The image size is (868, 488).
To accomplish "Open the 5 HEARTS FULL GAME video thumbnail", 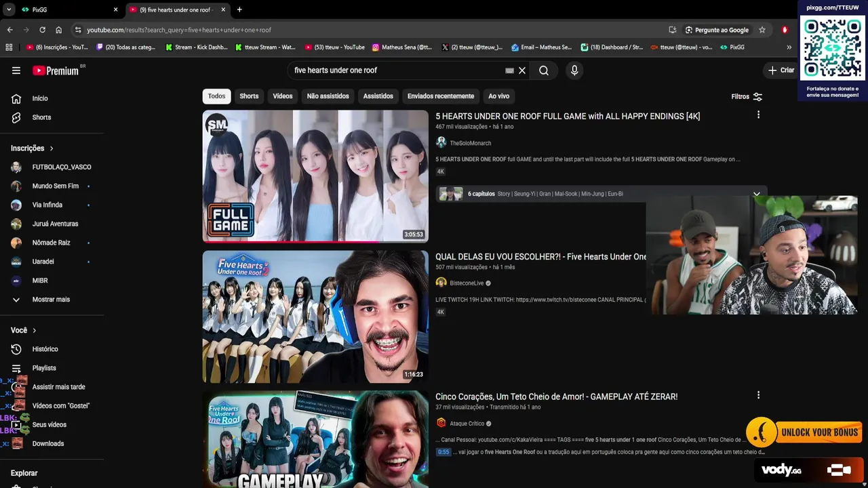I will (315, 176).
